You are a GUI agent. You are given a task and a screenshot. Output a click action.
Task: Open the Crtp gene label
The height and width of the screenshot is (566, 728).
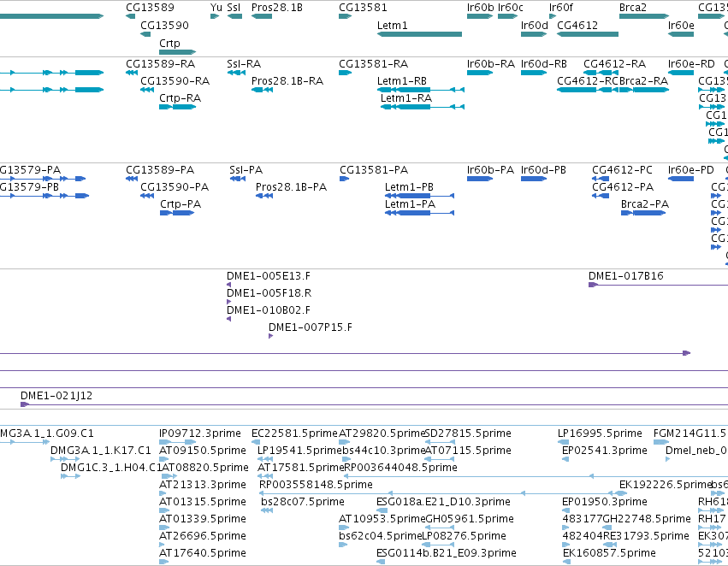169,43
